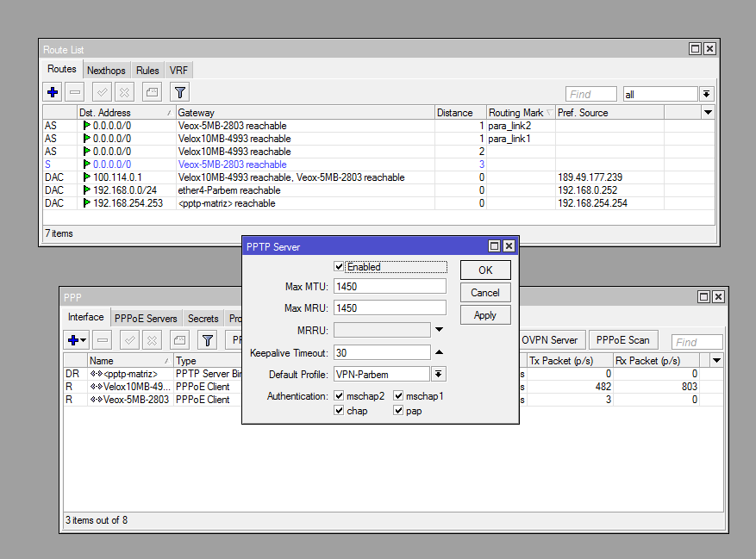Click the blue plus Add icon in PPP window
This screenshot has width=756, height=559.
click(72, 340)
